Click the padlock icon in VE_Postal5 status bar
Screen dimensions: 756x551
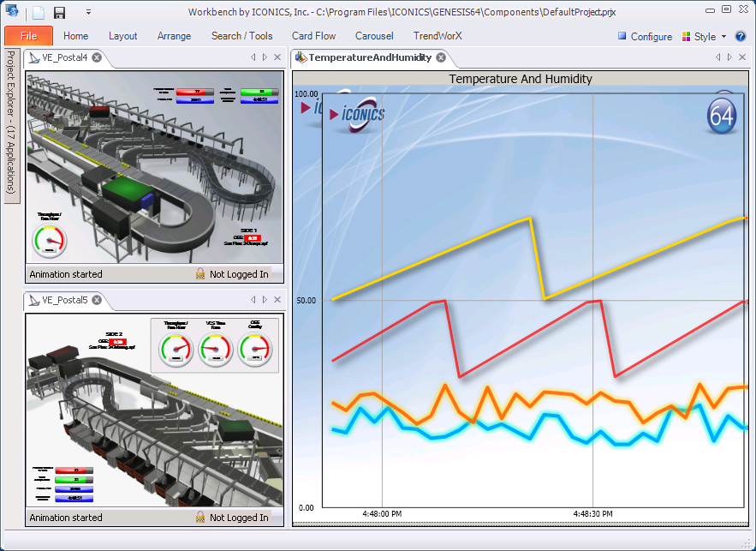click(200, 518)
